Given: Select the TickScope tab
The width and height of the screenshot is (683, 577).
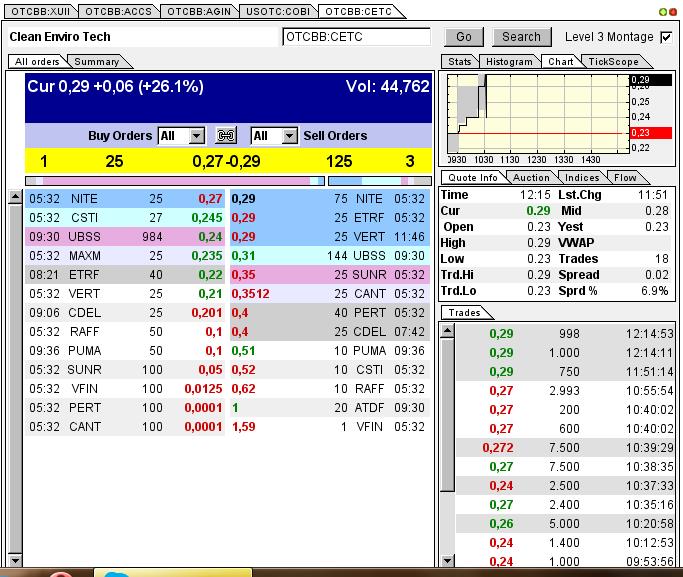Looking at the screenshot, I should click(x=613, y=62).
